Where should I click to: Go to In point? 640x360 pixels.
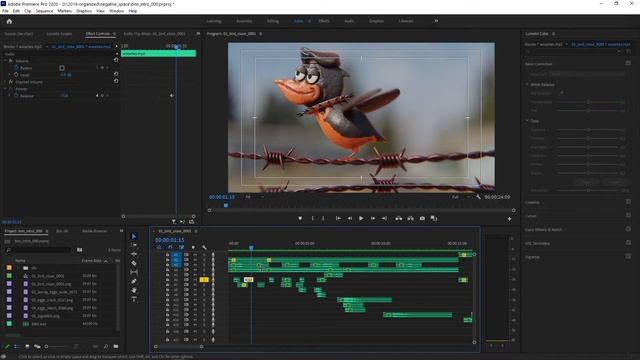338,218
